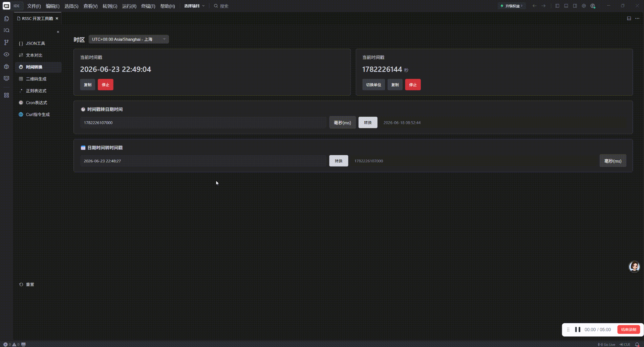Click Go Live in the status bar
This screenshot has width=644, height=347.
click(x=607, y=344)
